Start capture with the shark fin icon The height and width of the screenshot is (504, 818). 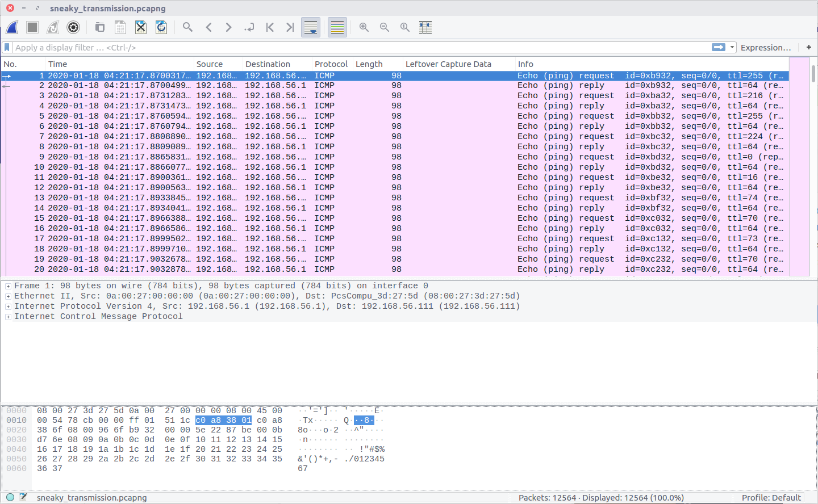point(12,27)
